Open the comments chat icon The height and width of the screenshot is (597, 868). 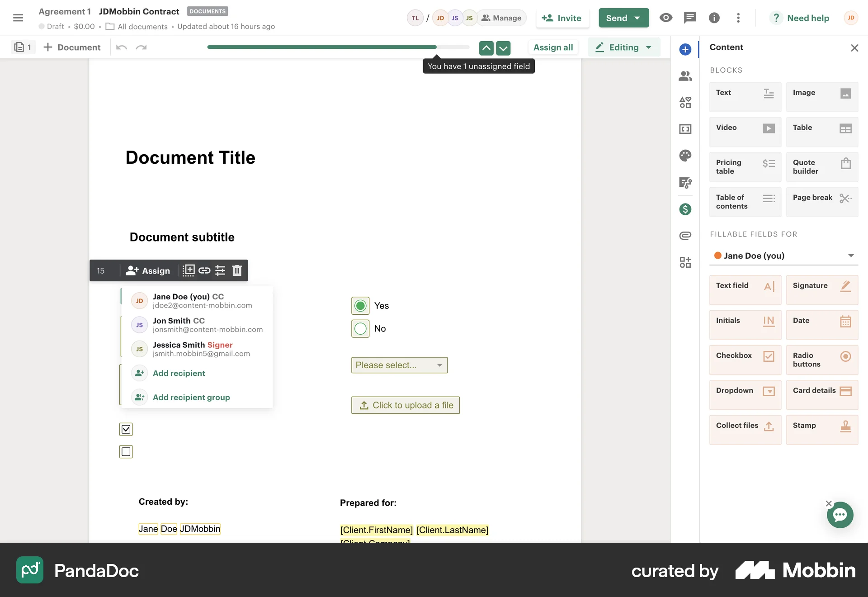point(690,18)
